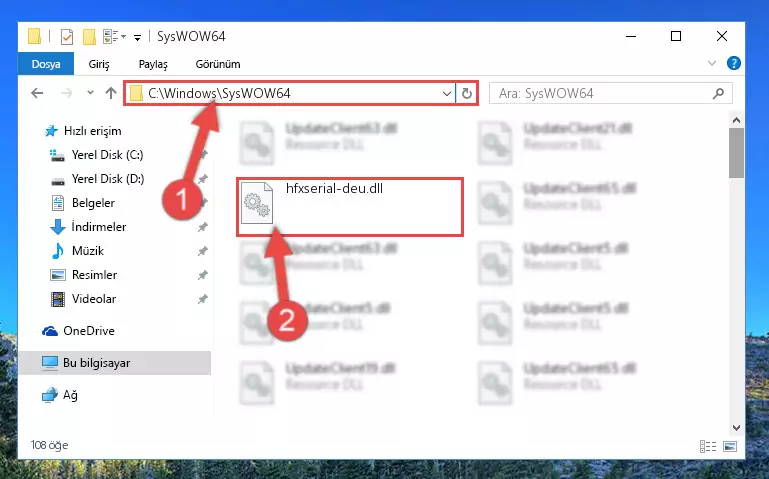Click the pin icon next to İndirmeler
The height and width of the screenshot is (479, 769).
pyautogui.click(x=202, y=227)
